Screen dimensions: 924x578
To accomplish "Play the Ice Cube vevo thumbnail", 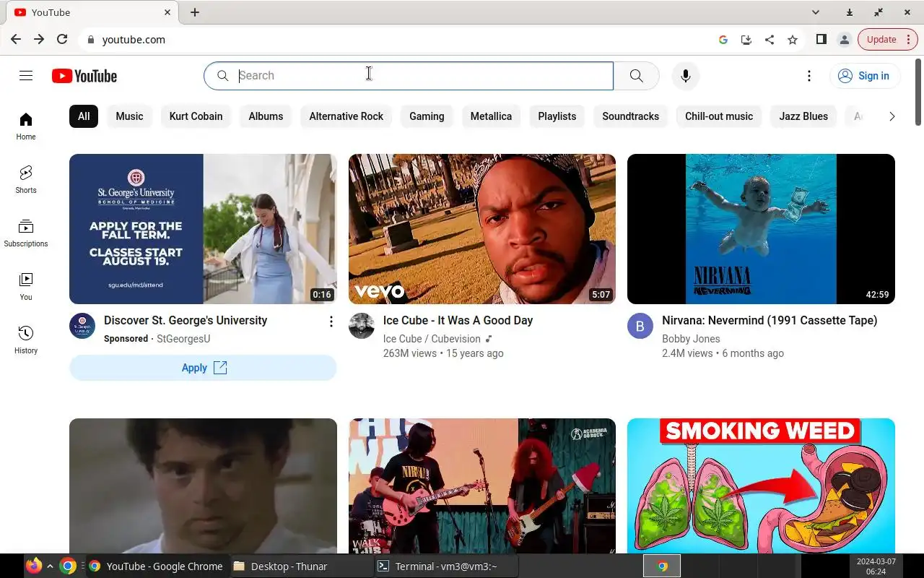I will (482, 229).
